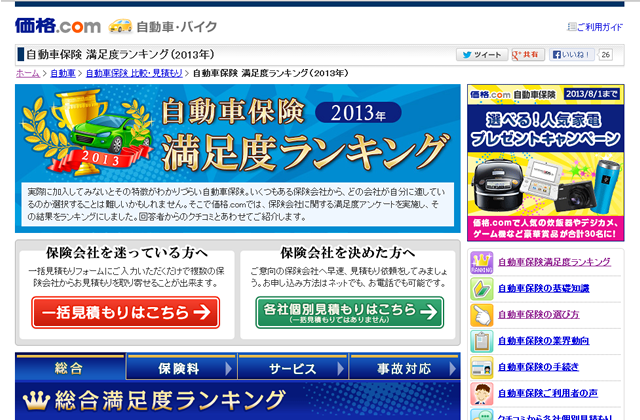
Task: Open the 事故対応 tab
Action: (404, 368)
